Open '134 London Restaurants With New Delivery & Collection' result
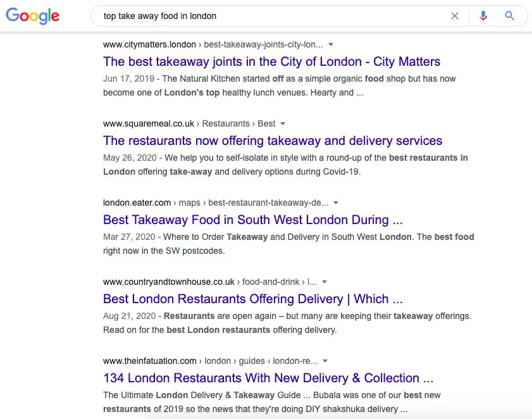532x419 pixels. [268, 378]
